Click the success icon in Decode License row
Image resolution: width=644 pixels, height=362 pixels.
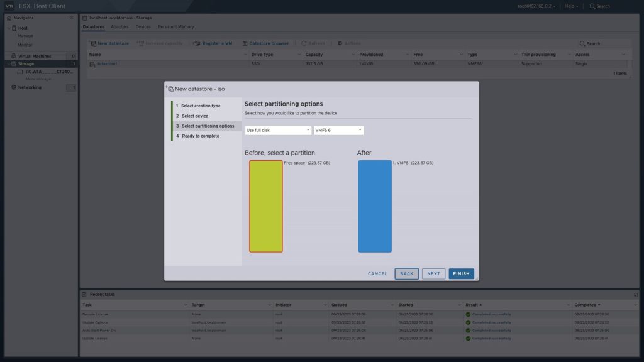point(468,314)
